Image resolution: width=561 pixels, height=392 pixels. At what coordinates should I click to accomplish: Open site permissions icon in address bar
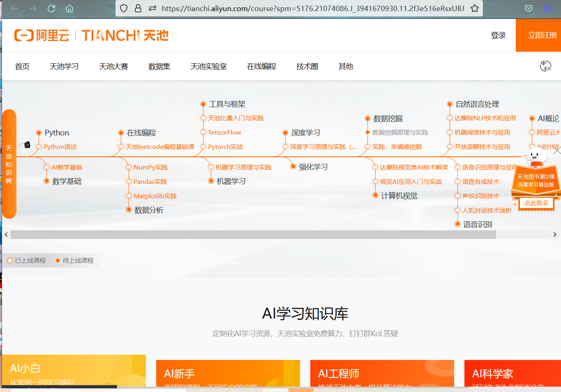click(x=152, y=8)
